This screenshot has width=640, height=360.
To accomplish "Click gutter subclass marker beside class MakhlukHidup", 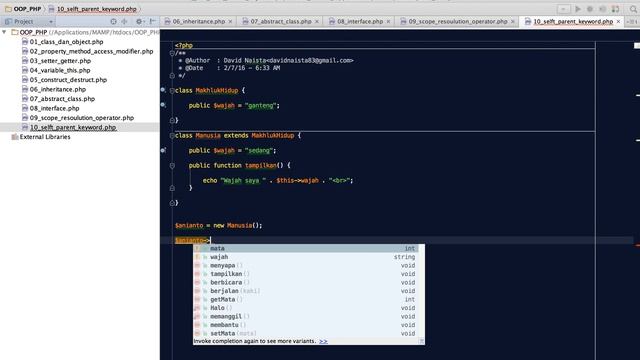I will point(163,90).
